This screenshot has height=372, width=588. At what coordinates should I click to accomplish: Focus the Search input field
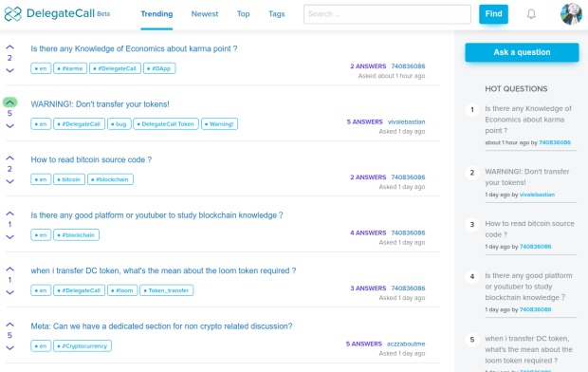[387, 14]
